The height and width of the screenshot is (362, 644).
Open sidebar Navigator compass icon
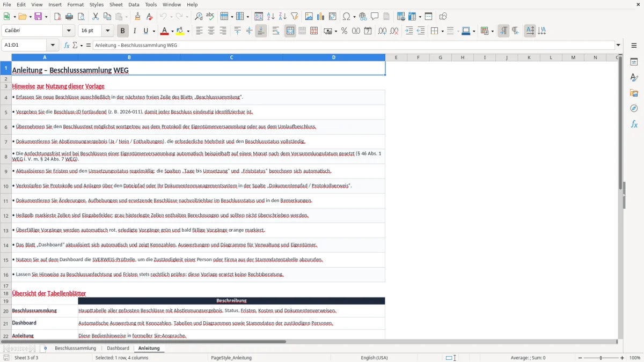point(634,109)
